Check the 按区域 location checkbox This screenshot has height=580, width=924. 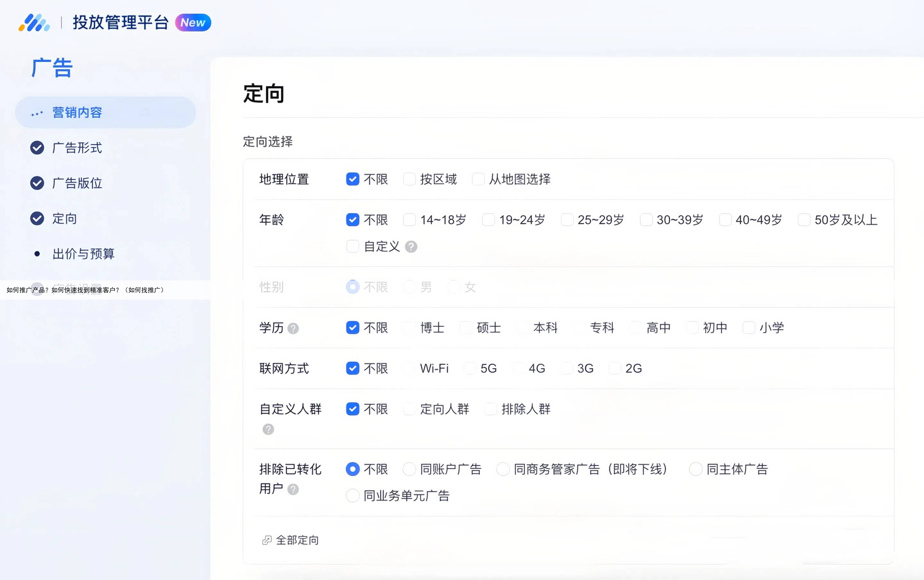[409, 179]
